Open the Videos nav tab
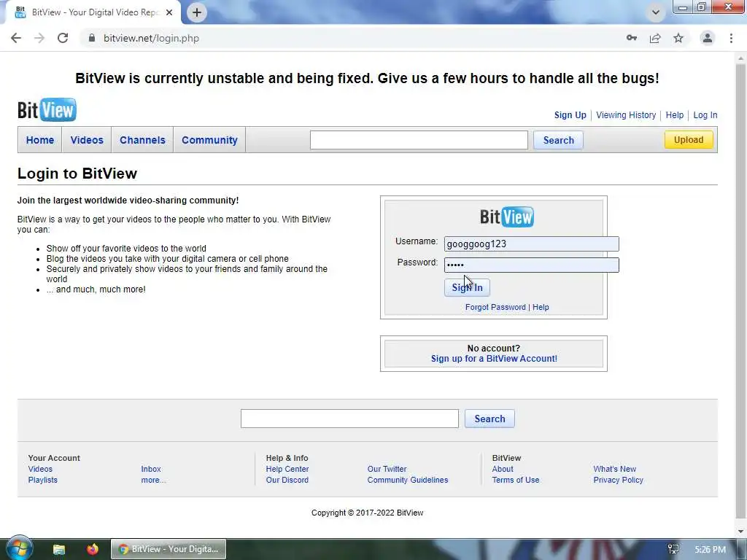Screen dimensions: 747x560 click(87, 140)
